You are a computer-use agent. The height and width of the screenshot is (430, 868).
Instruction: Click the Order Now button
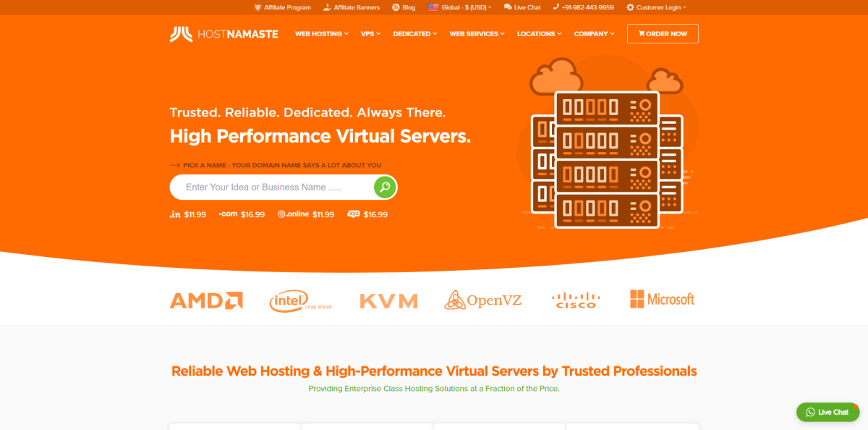pyautogui.click(x=663, y=34)
